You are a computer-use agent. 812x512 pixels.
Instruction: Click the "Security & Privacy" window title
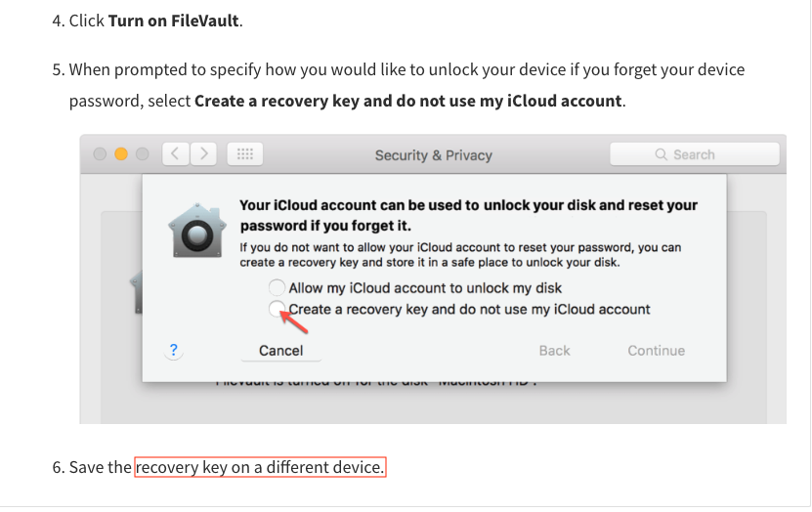pyautogui.click(x=433, y=154)
